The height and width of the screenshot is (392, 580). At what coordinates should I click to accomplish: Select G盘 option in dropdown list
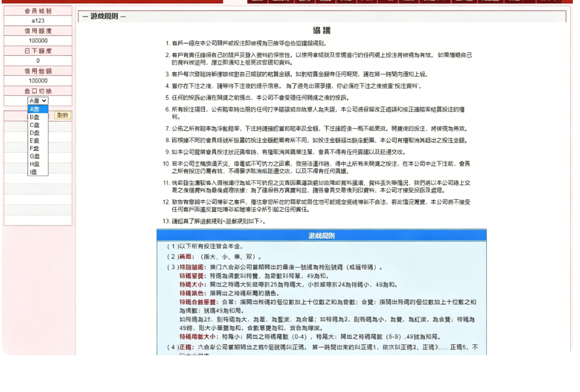click(38, 156)
